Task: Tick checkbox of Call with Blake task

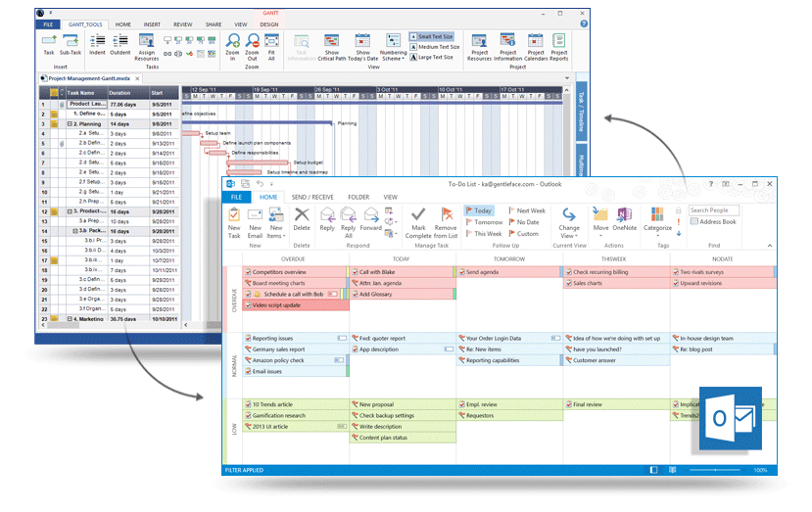Action: 356,272
